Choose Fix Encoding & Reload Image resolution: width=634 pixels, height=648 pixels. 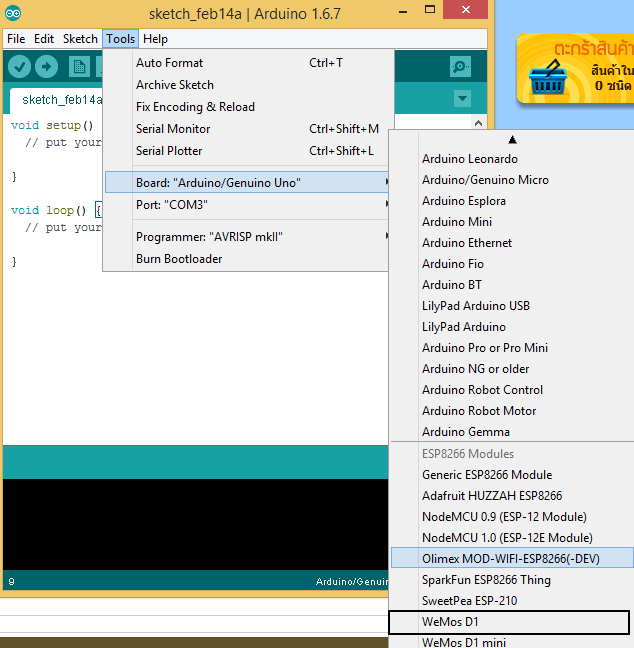pyautogui.click(x=246, y=107)
